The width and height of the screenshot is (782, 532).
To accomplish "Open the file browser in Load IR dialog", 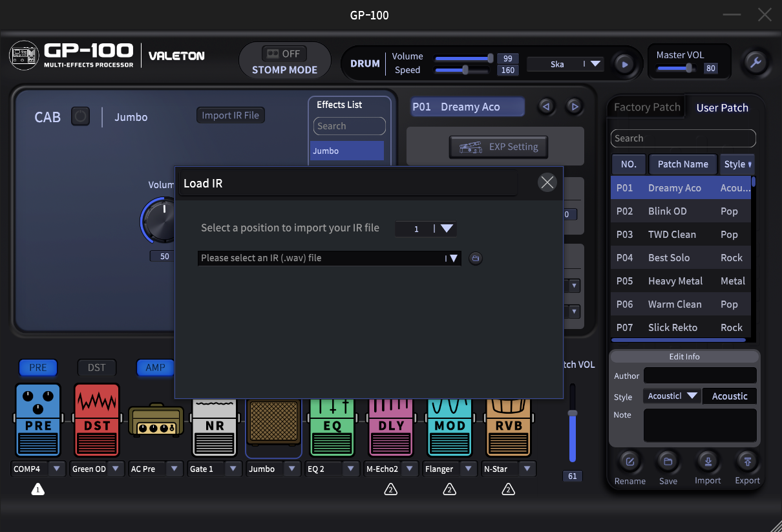I will click(475, 258).
